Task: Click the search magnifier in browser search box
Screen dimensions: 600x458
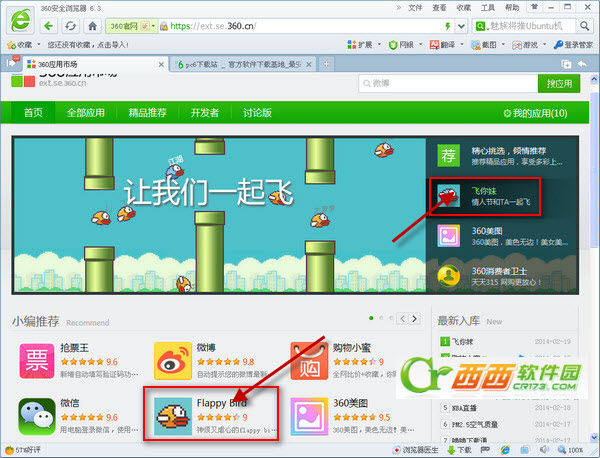Action: click(584, 26)
